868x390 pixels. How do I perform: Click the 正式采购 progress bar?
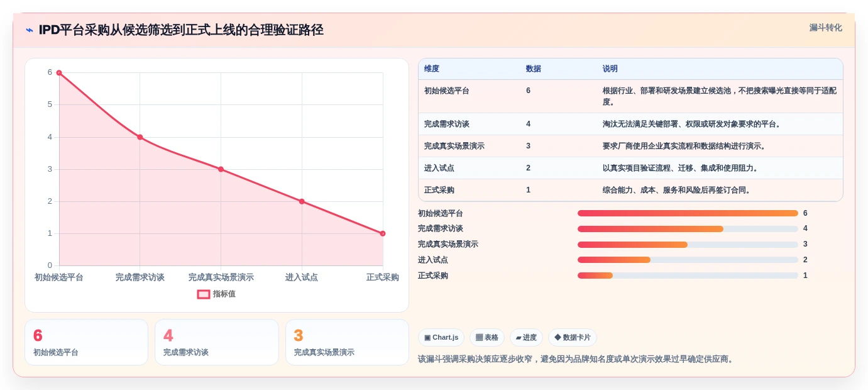[688, 276]
